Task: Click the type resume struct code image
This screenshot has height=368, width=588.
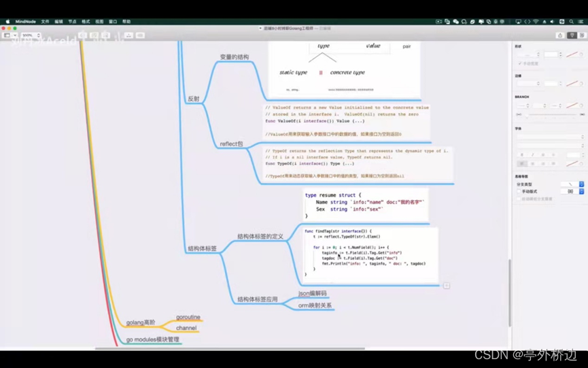Action: [366, 205]
